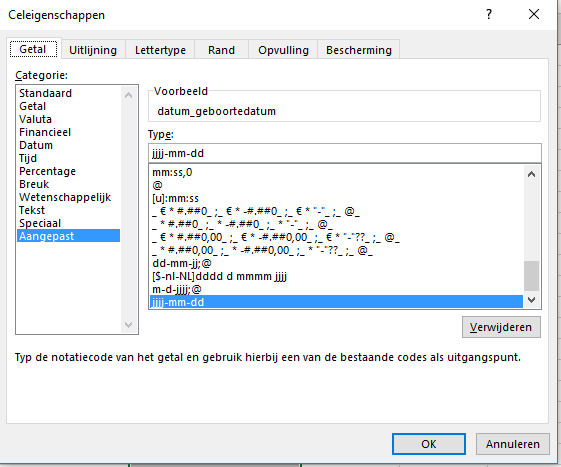Go to the Rand tab
Screen dimensions: 561x467
(x=221, y=50)
